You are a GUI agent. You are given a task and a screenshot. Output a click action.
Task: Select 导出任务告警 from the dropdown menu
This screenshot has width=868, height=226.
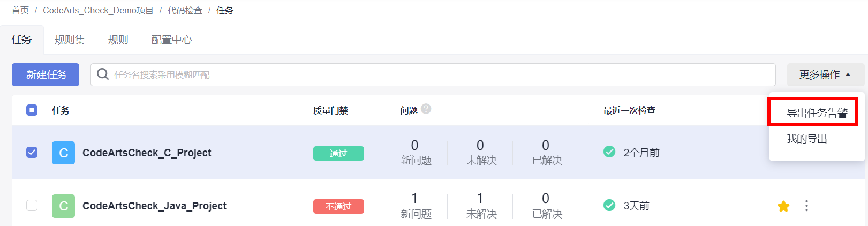click(817, 113)
